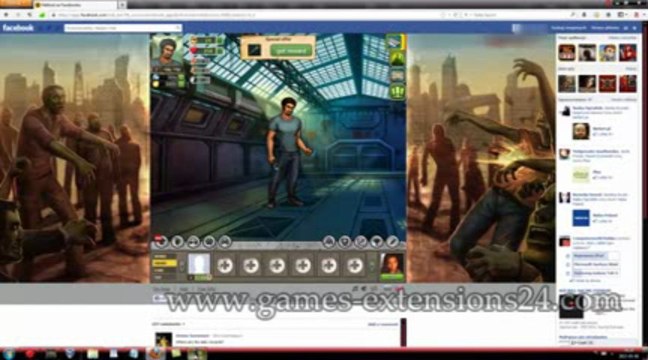The width and height of the screenshot is (648, 360).
Task: Click the pencil-like round icon at far right
Action: coord(392,241)
